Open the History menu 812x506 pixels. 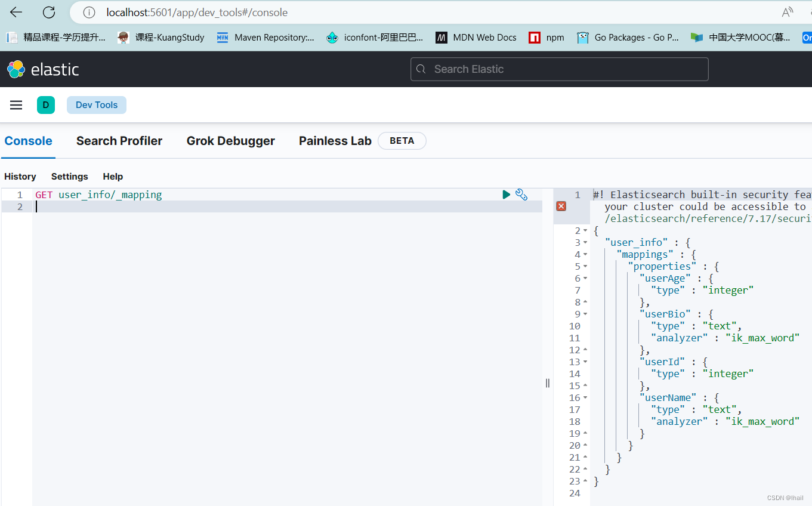tap(20, 177)
